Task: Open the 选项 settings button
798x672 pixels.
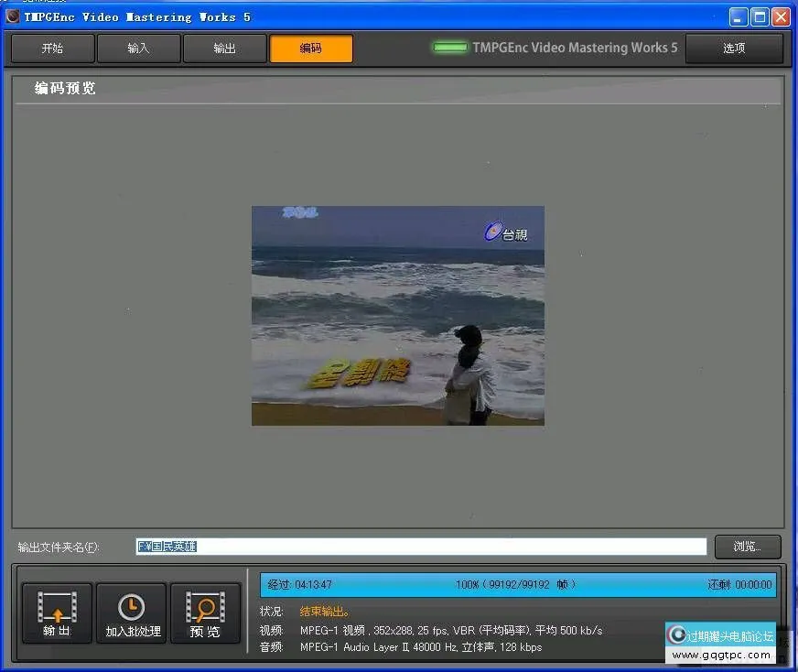Action: [x=734, y=49]
